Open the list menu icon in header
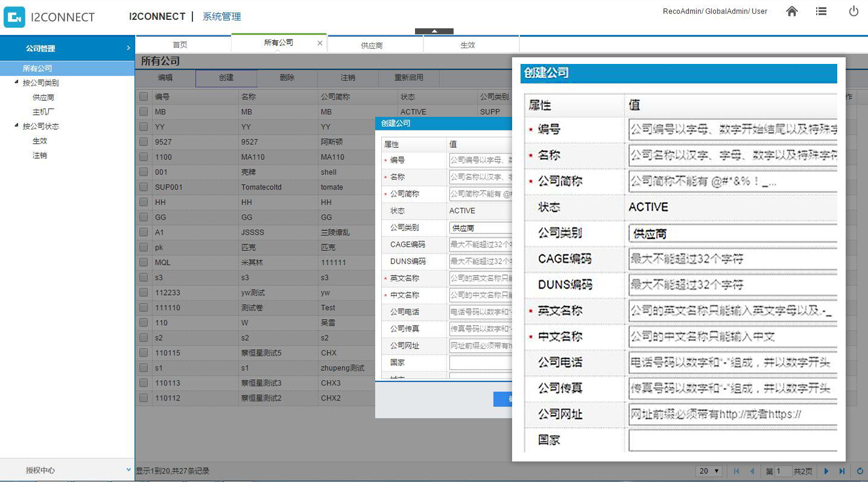868x482 pixels. tap(821, 11)
